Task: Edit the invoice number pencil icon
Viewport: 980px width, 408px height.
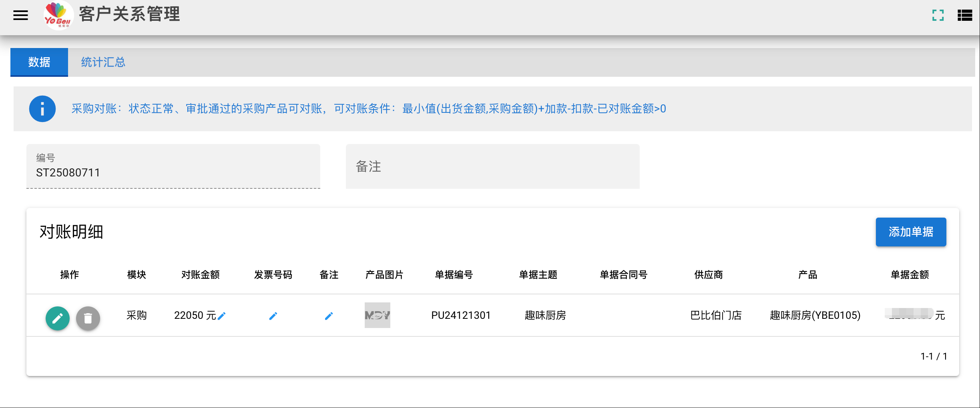Action: [273, 316]
